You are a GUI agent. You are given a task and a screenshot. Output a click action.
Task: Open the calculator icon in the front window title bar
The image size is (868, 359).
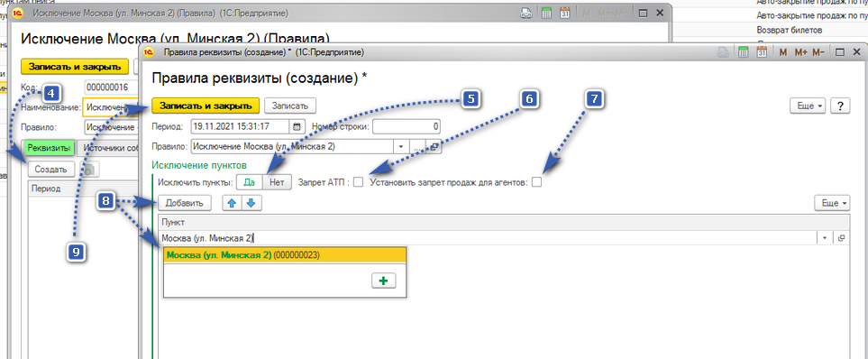click(x=744, y=52)
